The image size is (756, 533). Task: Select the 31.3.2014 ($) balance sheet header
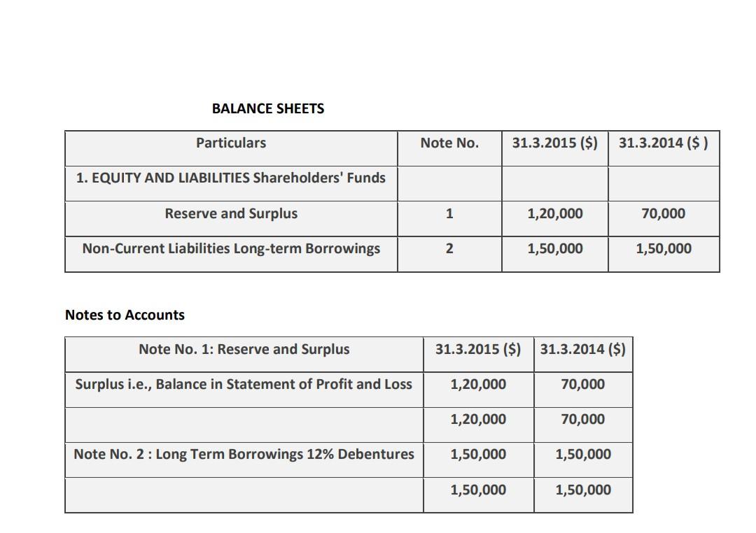point(664,143)
